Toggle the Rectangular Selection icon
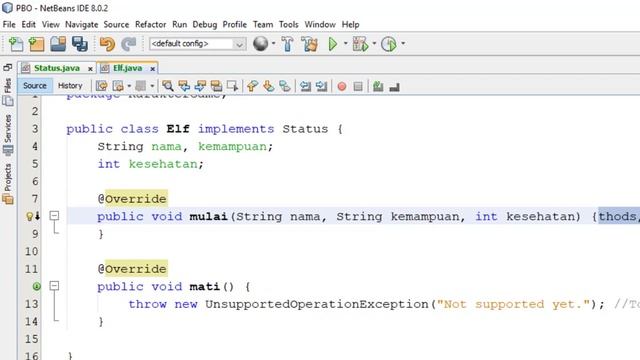 pos(232,86)
